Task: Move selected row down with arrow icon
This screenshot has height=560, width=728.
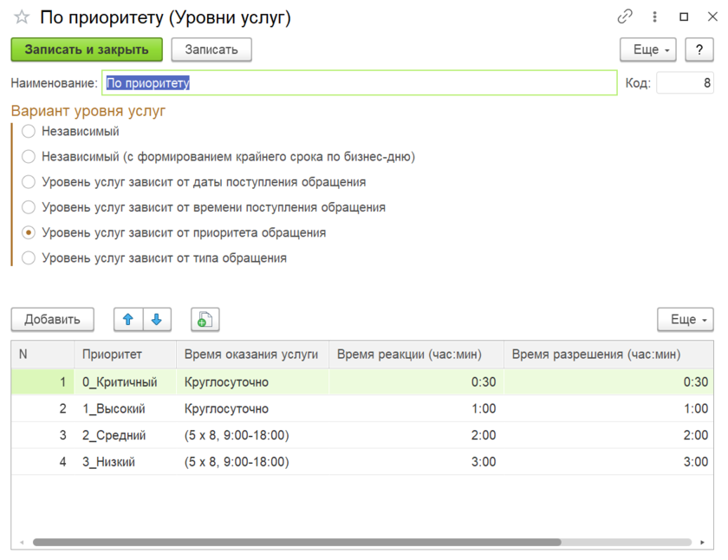Action: point(157,320)
